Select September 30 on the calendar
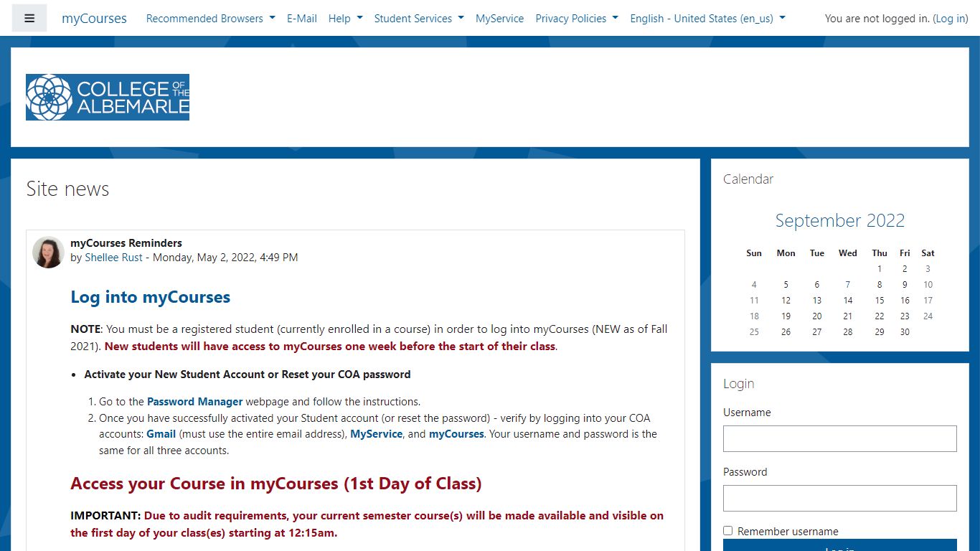The height and width of the screenshot is (551, 980). pyautogui.click(x=905, y=331)
